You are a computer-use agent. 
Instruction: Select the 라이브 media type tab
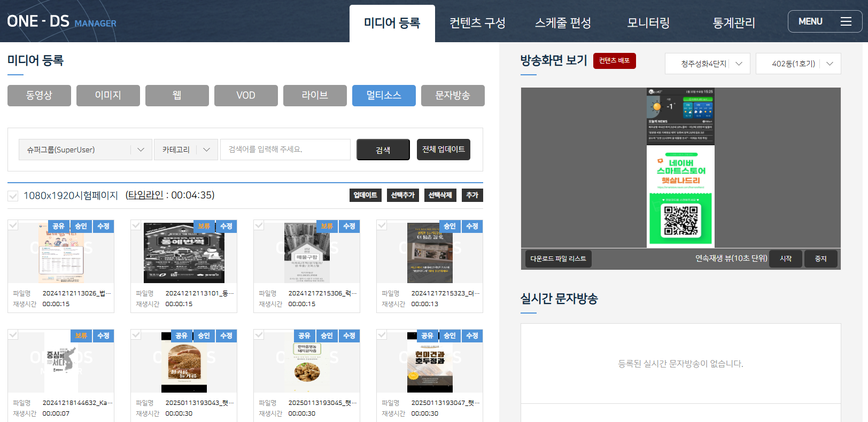coord(315,96)
